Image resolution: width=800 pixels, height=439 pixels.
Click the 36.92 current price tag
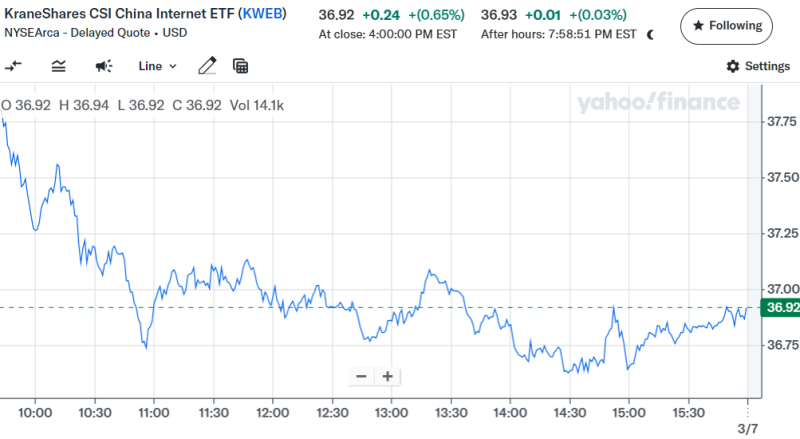point(780,307)
